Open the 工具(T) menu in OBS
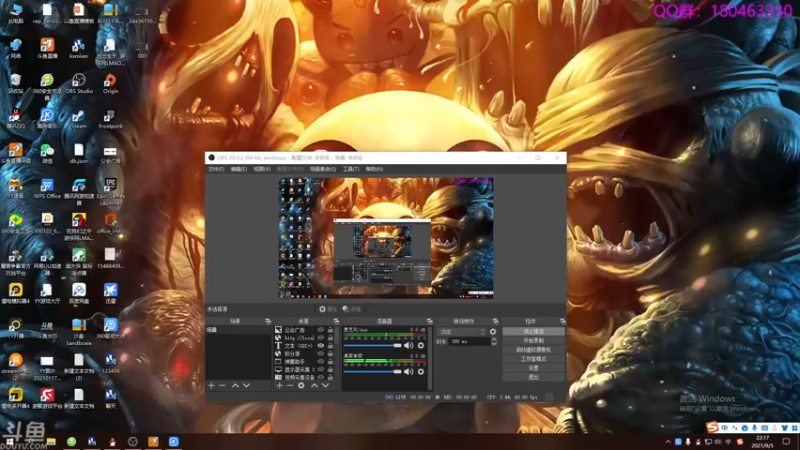 click(351, 169)
